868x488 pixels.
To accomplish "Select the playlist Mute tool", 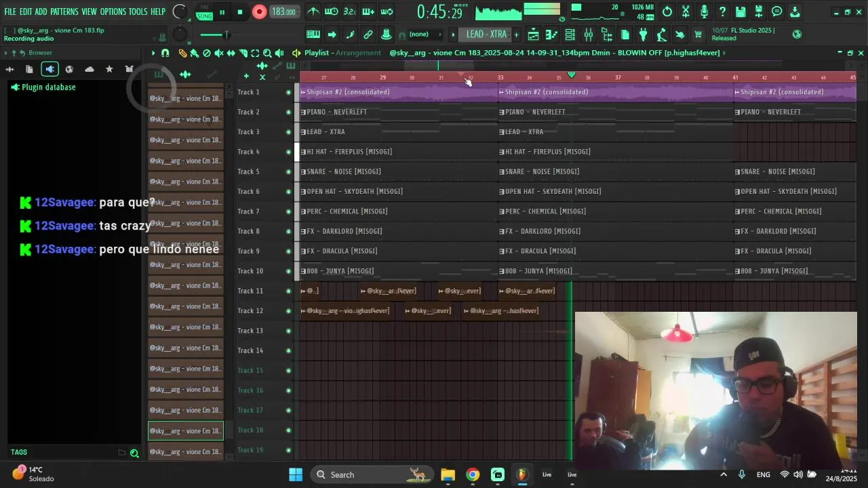I will pyautogui.click(x=219, y=53).
